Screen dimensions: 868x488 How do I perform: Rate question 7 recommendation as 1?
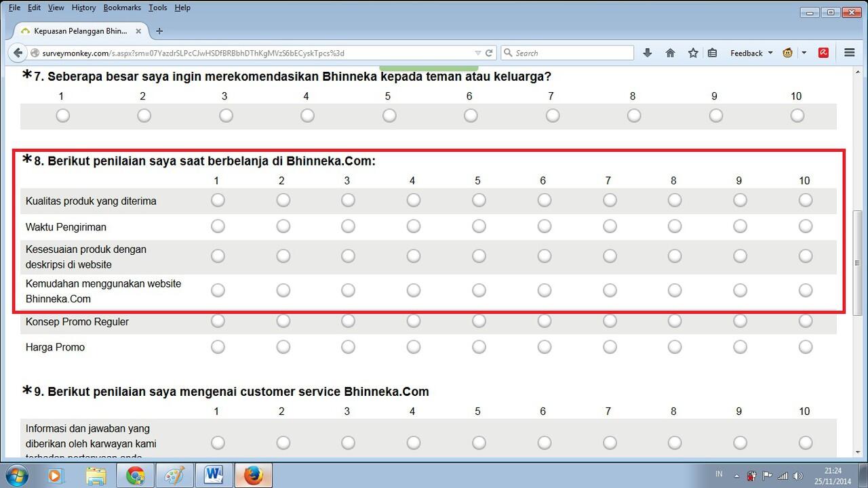(x=62, y=116)
